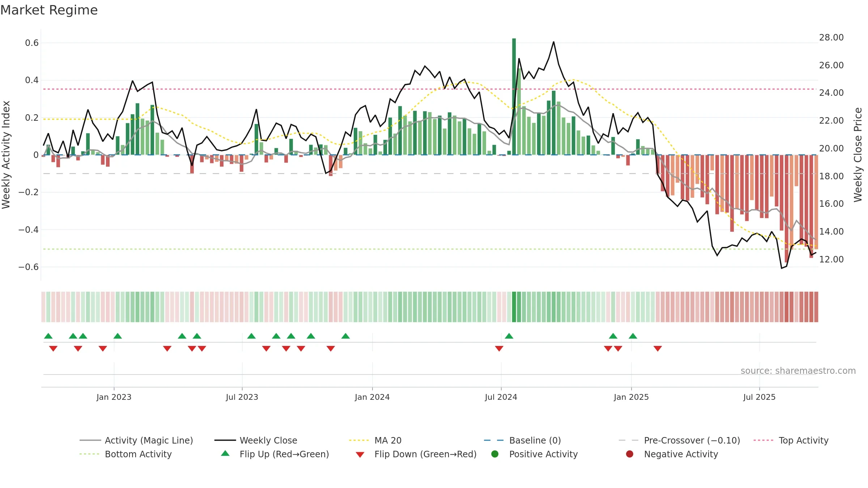The height and width of the screenshot is (488, 868).
Task: Click the 28.00 price axis tick
Action: [x=831, y=38]
